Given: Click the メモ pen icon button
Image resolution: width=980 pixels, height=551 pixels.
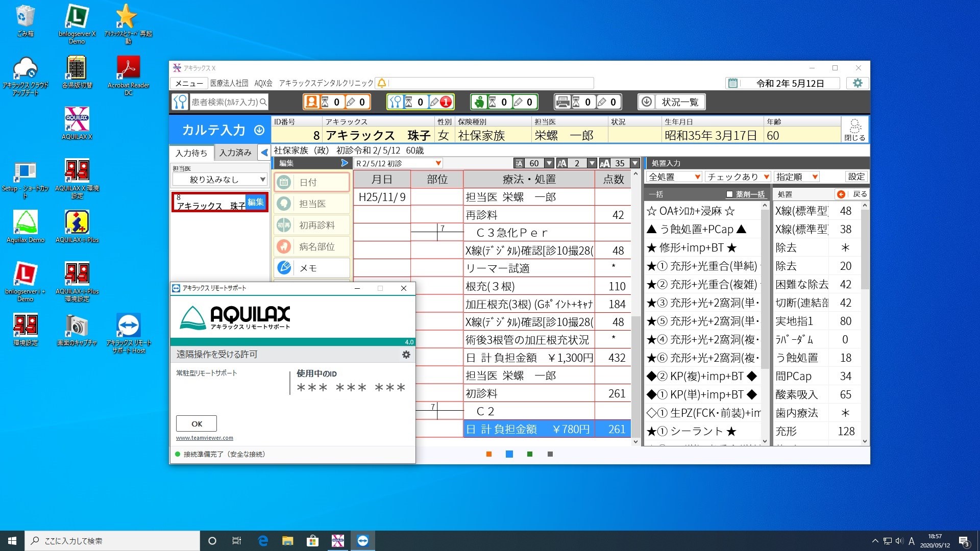Looking at the screenshot, I should 284,267.
